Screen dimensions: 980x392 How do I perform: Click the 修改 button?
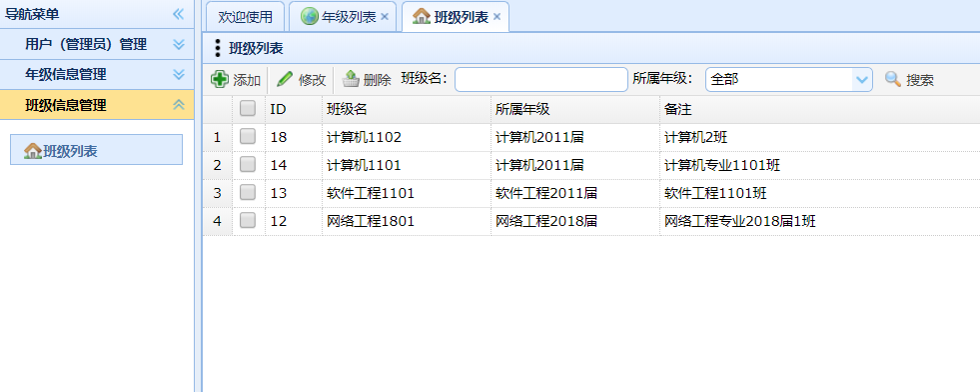click(302, 79)
